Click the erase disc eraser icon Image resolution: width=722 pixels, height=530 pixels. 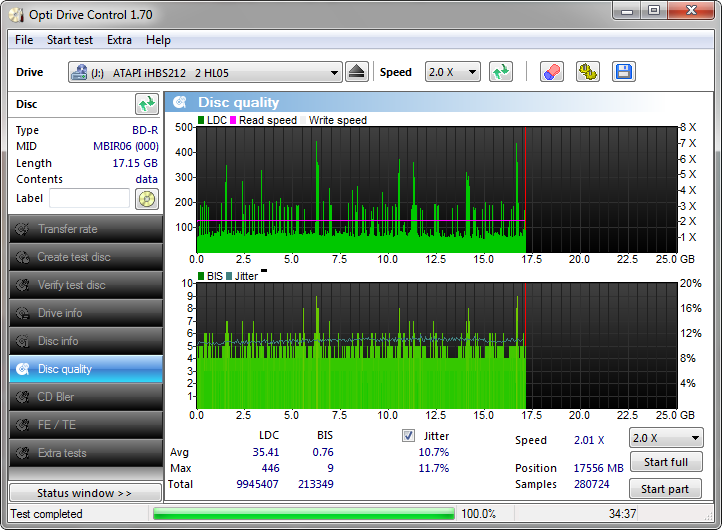pyautogui.click(x=552, y=72)
